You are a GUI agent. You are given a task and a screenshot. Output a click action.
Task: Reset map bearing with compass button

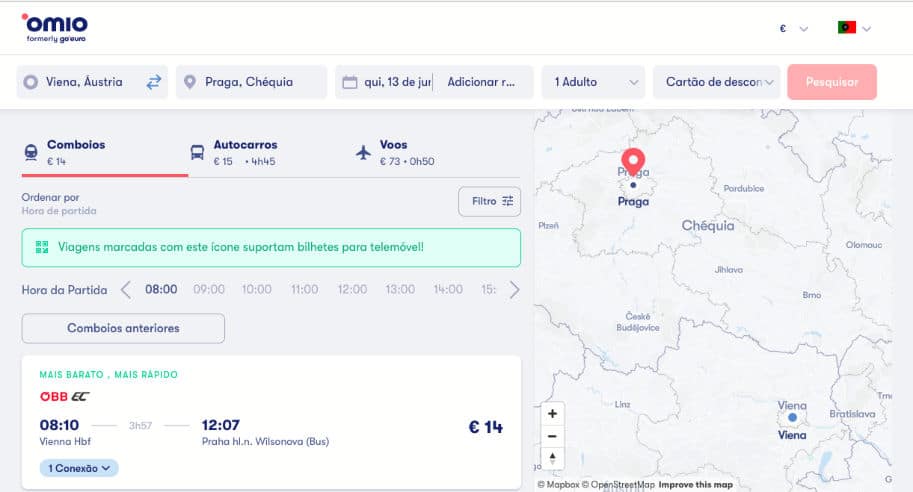pyautogui.click(x=553, y=458)
